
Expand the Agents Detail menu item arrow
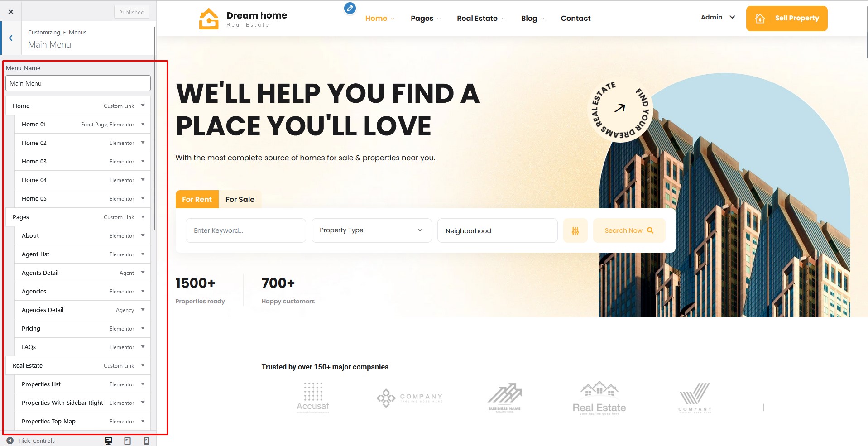coord(143,273)
